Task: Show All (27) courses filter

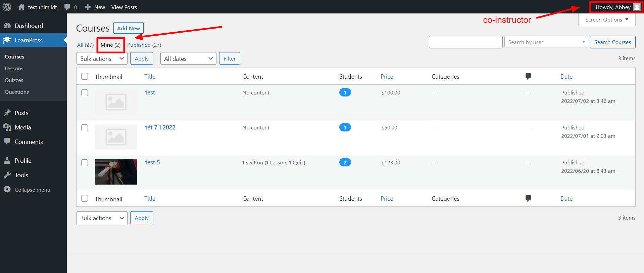Action: 85,45
